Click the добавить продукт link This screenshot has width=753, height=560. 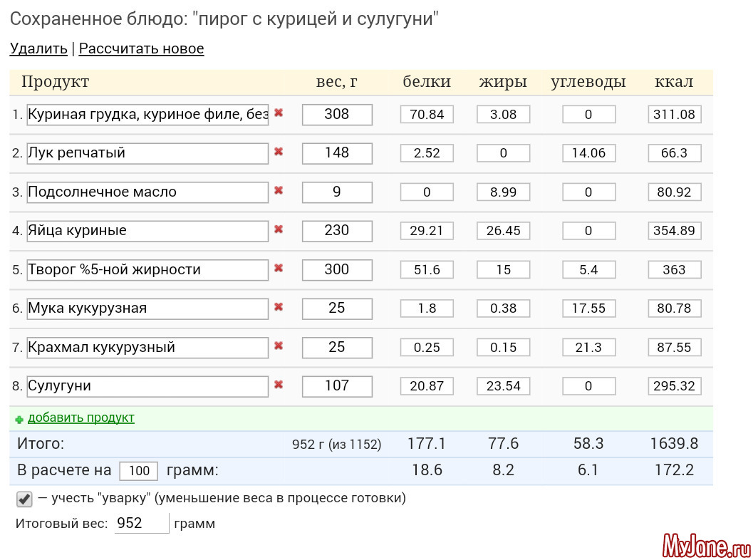point(81,418)
